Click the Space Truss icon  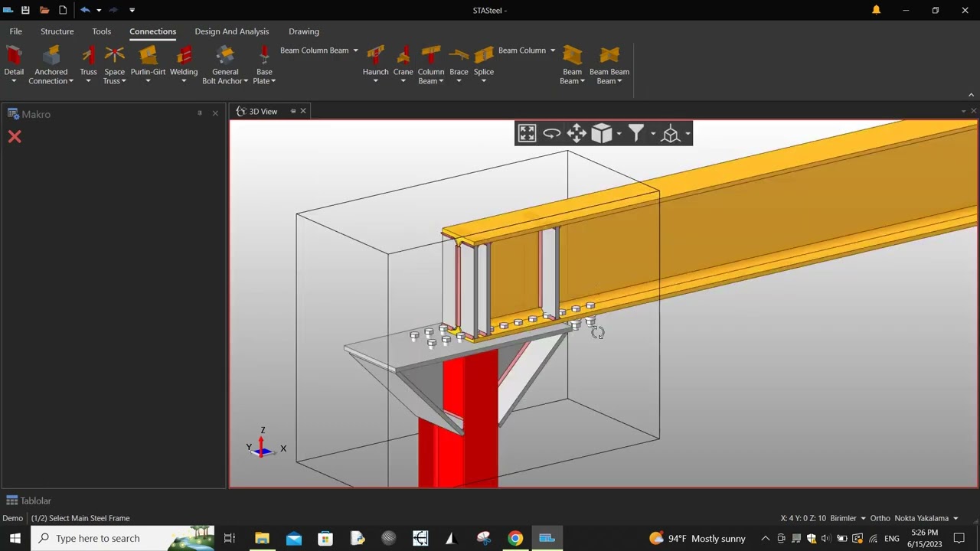[115, 55]
